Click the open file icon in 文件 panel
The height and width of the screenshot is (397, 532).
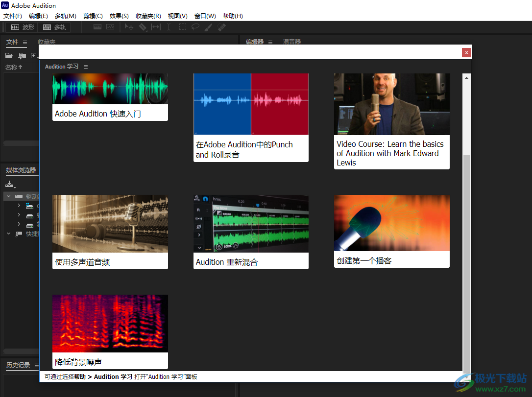point(9,55)
